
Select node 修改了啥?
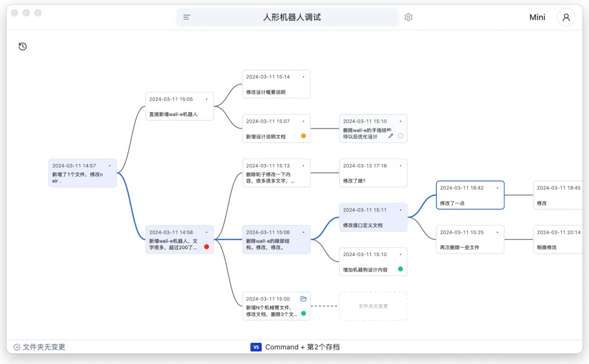tap(374, 173)
